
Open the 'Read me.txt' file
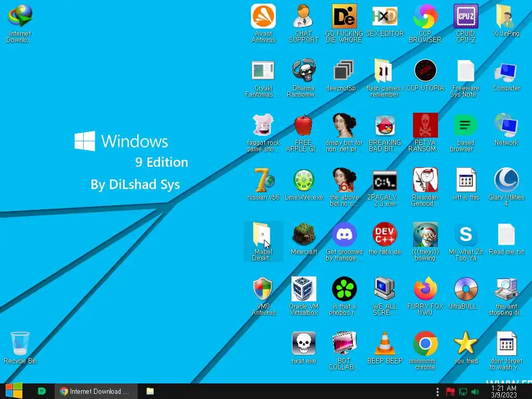click(x=506, y=239)
